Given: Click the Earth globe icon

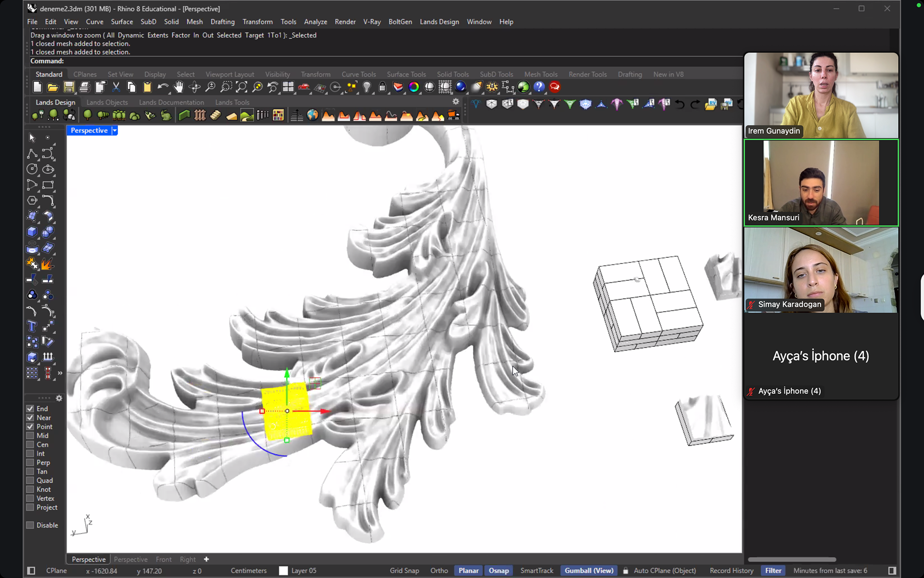Looking at the screenshot, I should (x=312, y=116).
